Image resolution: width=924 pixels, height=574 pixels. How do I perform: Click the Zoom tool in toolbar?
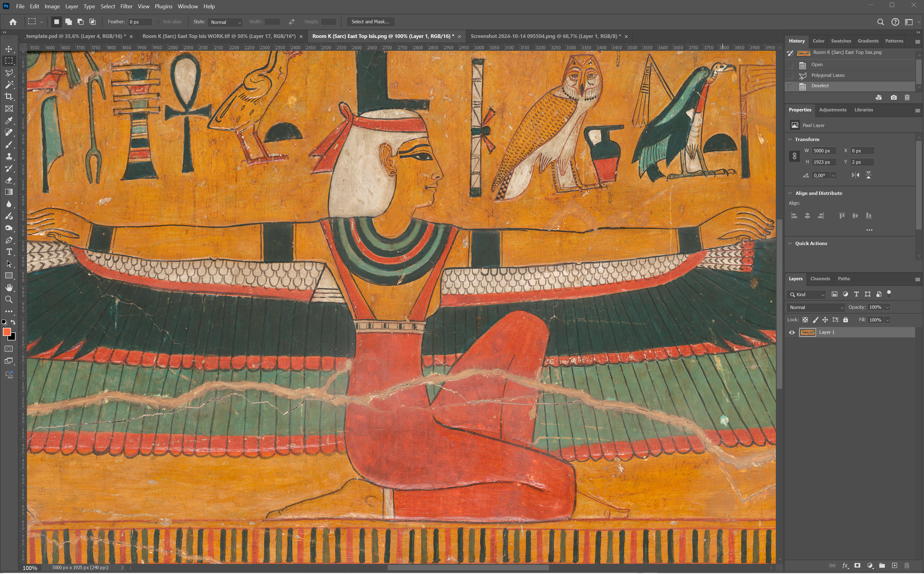tap(9, 299)
